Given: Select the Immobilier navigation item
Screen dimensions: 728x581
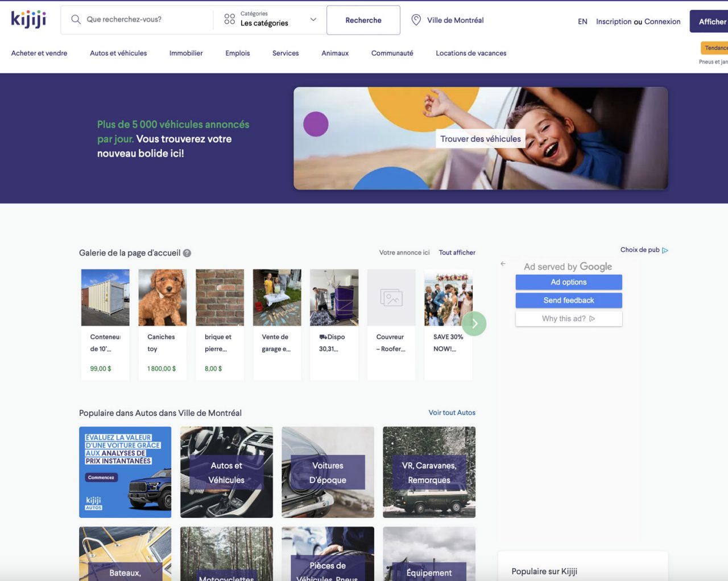Looking at the screenshot, I should [186, 53].
